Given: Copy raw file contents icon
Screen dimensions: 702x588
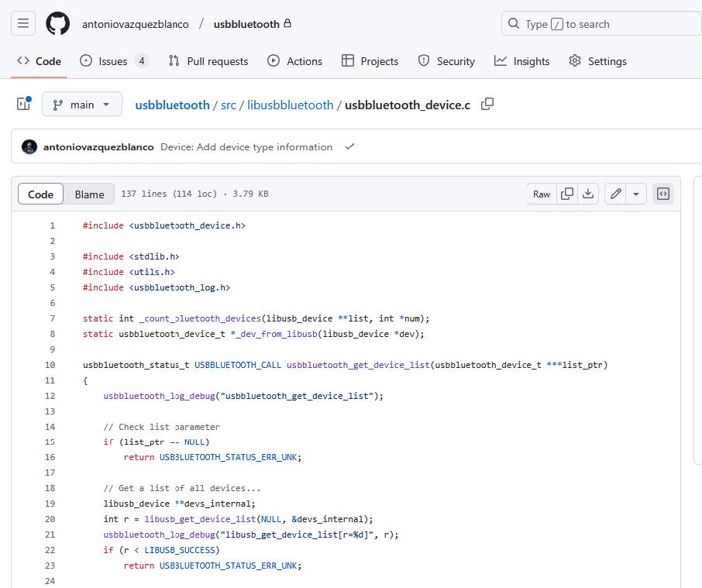Looking at the screenshot, I should [567, 194].
